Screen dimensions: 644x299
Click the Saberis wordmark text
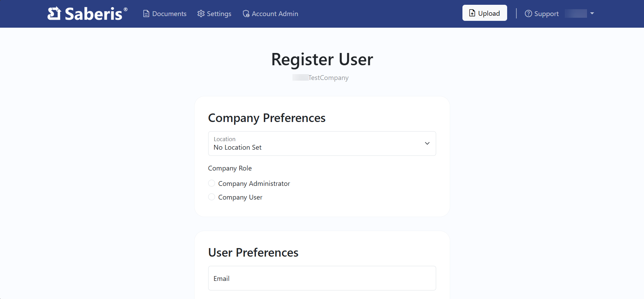tap(94, 14)
